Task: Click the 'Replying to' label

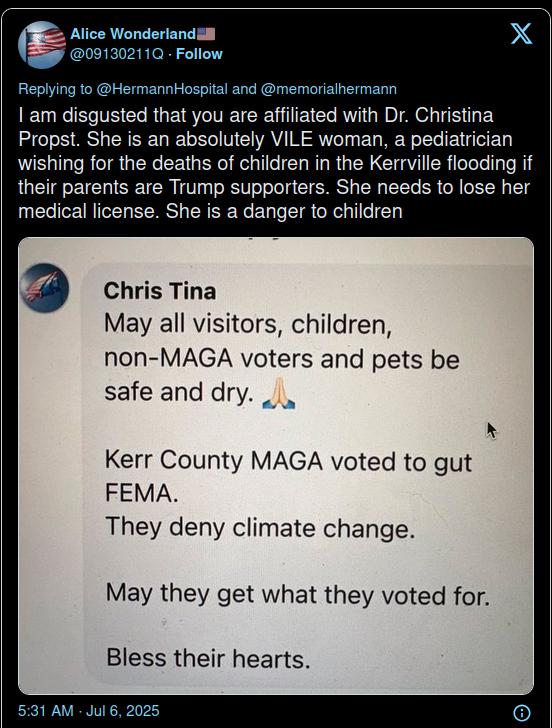Action: tap(55, 89)
